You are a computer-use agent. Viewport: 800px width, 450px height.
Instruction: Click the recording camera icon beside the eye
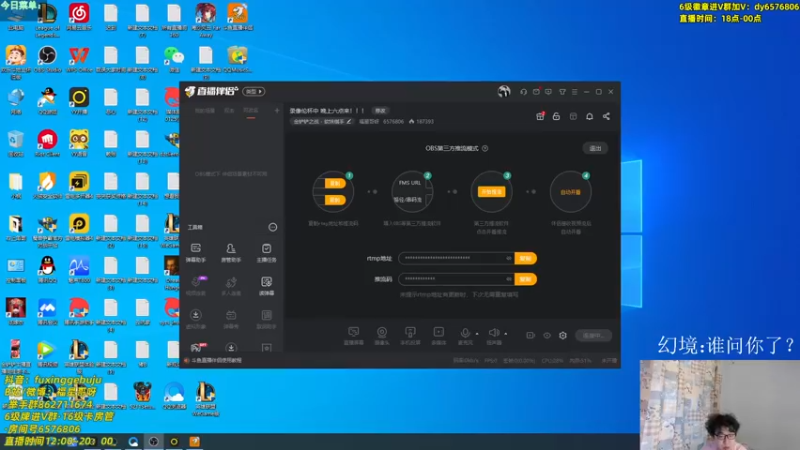[x=531, y=335]
